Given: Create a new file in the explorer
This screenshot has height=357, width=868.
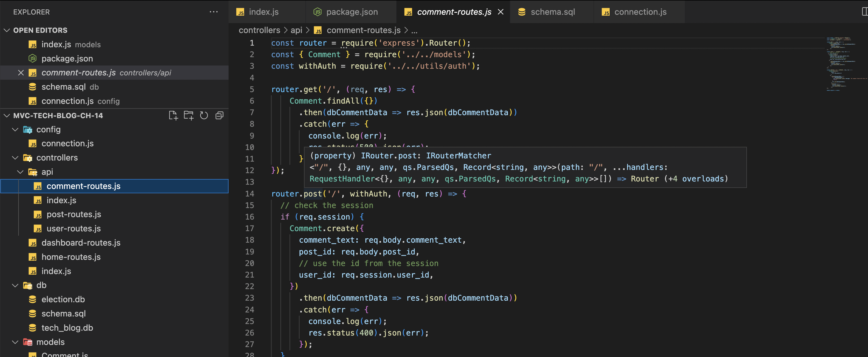Looking at the screenshot, I should (x=173, y=115).
